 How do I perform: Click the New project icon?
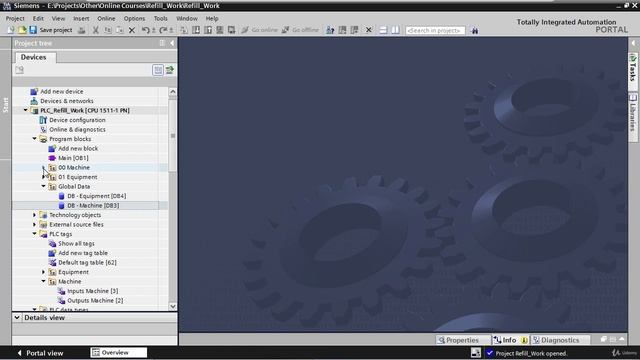point(11,30)
